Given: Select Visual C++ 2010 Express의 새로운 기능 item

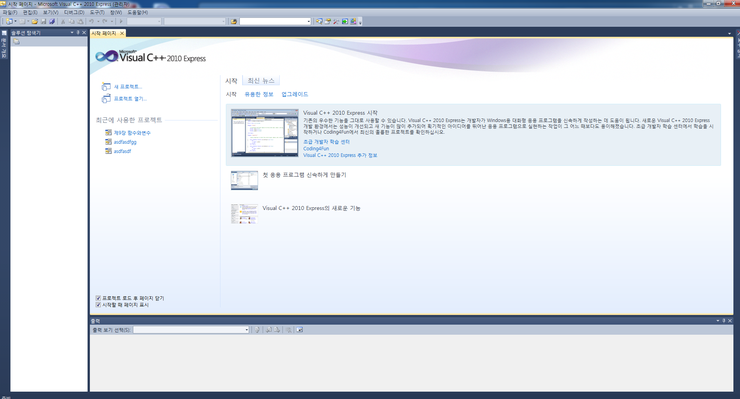Looking at the screenshot, I should pos(311,208).
